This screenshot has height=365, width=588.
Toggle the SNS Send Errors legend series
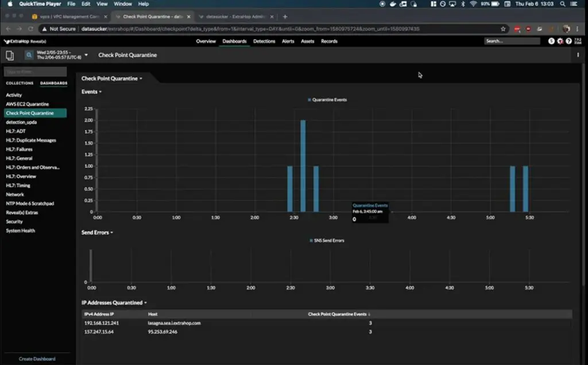(327, 240)
